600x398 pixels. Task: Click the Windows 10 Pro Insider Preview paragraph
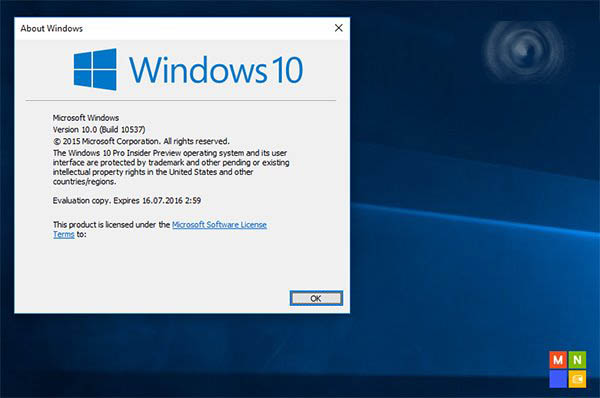pyautogui.click(x=171, y=167)
